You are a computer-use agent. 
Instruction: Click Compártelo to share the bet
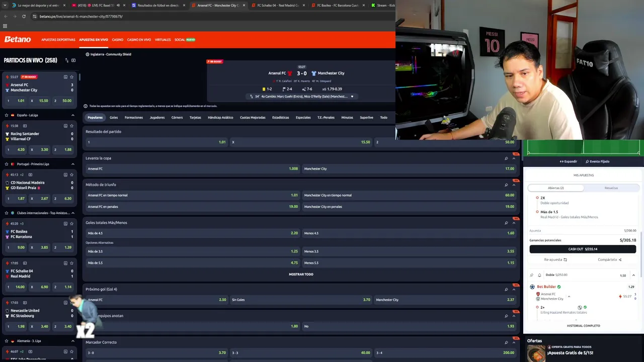[x=610, y=260]
